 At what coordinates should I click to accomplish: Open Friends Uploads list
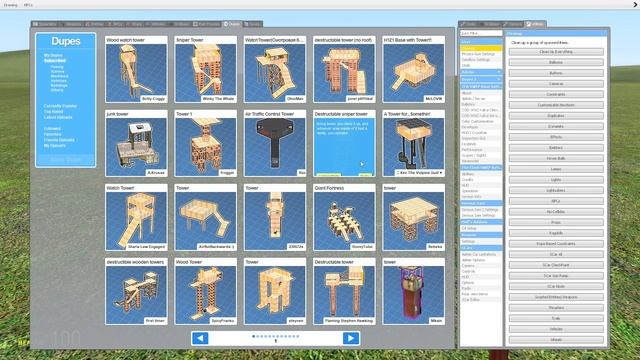[x=59, y=140]
